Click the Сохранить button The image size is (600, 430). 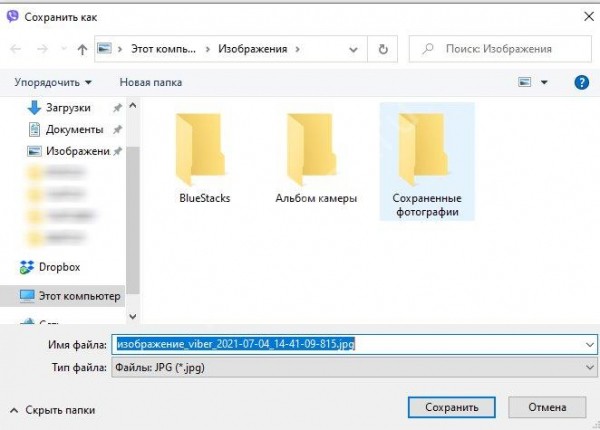pyautogui.click(x=452, y=407)
